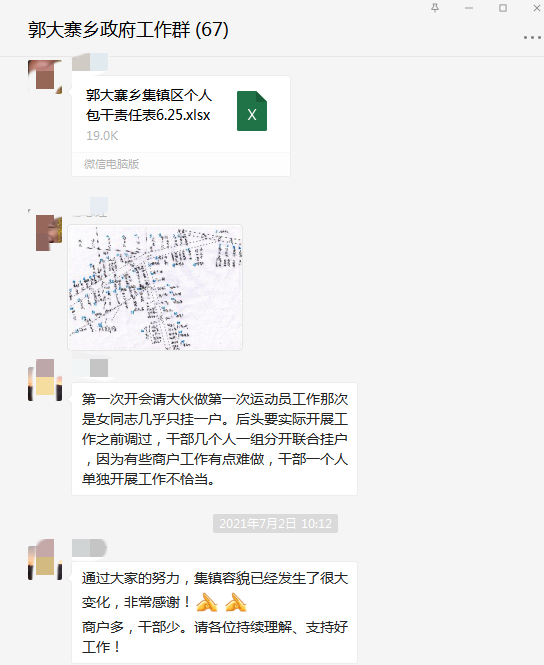Click avatar beside 第一次开会 message
The image size is (544, 665).
click(x=45, y=380)
